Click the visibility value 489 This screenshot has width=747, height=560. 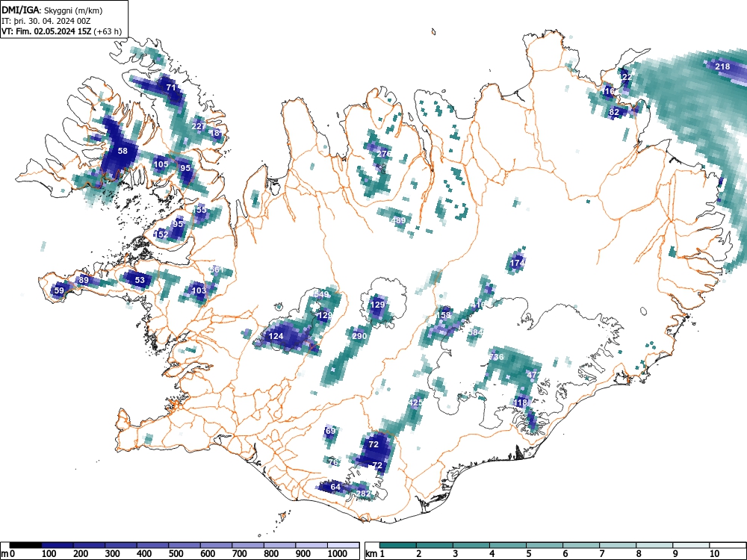pyautogui.click(x=398, y=220)
